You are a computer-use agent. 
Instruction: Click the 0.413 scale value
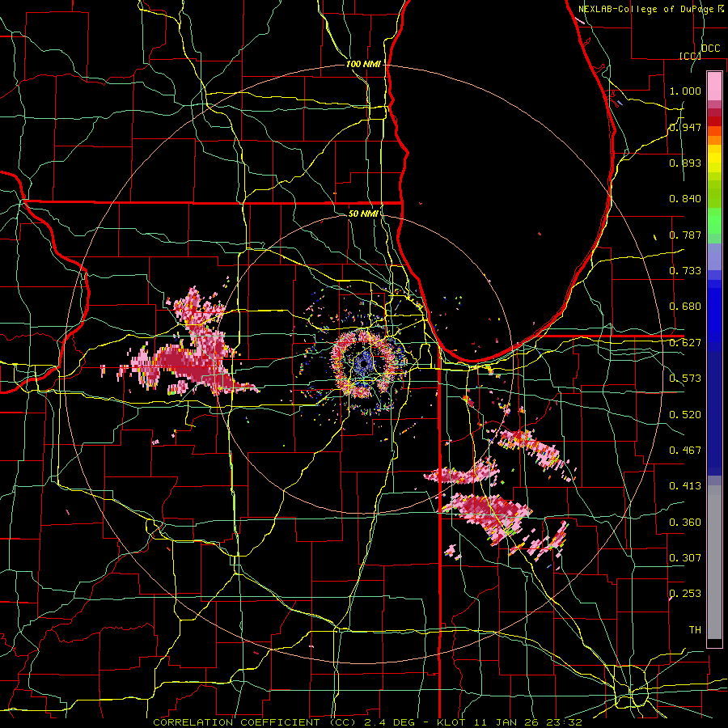point(685,486)
